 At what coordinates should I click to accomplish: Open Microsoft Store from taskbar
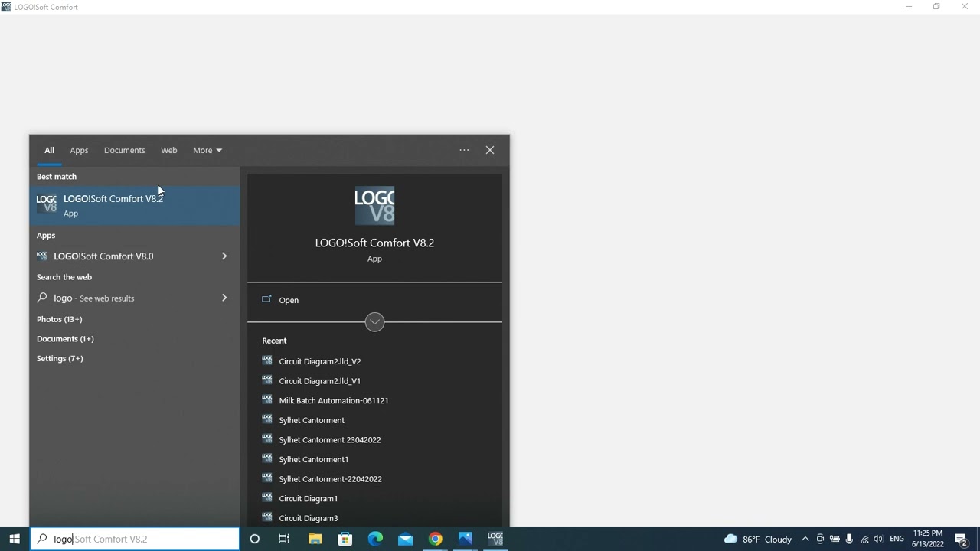click(345, 539)
